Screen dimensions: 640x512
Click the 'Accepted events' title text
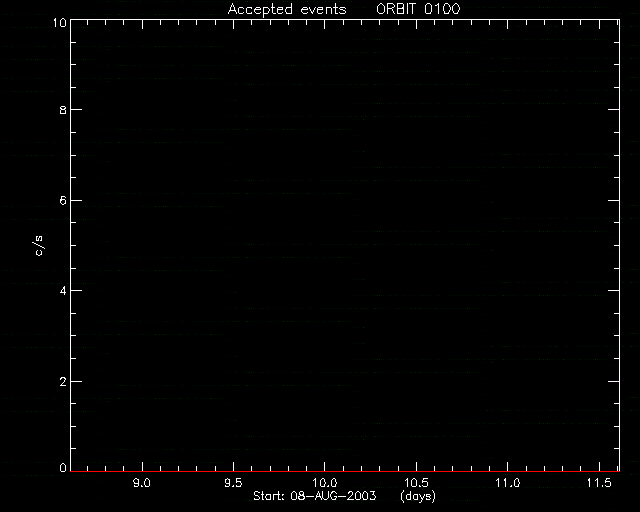click(x=287, y=9)
